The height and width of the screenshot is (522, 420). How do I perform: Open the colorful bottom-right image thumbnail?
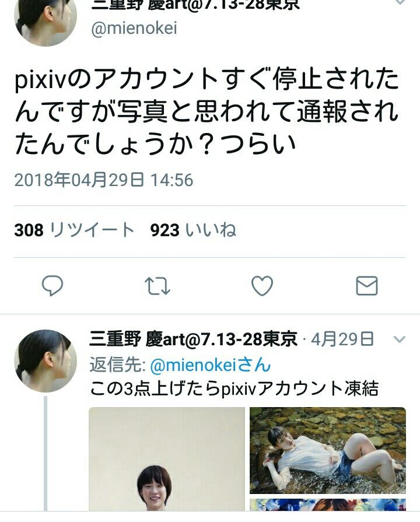pyautogui.click(x=328, y=505)
